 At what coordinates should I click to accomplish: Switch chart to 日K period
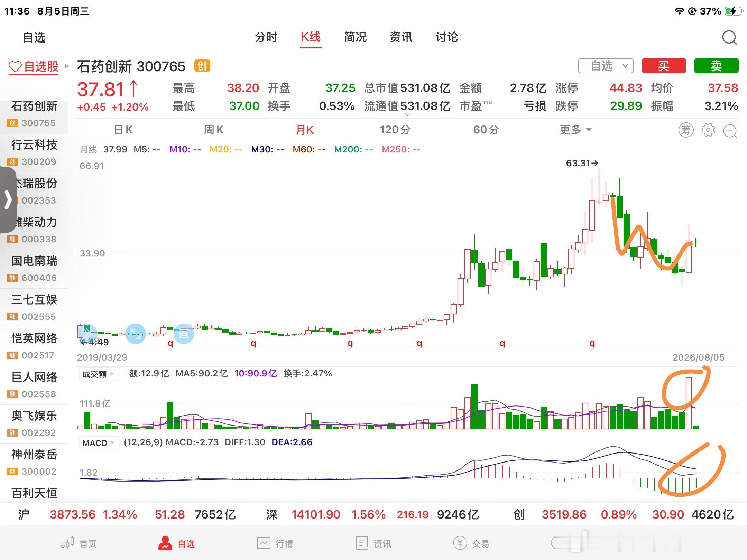tap(123, 130)
